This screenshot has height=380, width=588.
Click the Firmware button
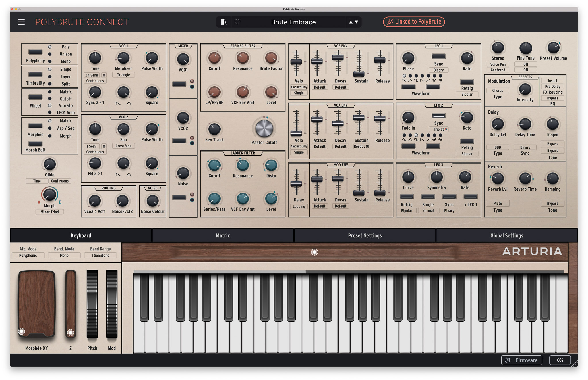coord(521,360)
